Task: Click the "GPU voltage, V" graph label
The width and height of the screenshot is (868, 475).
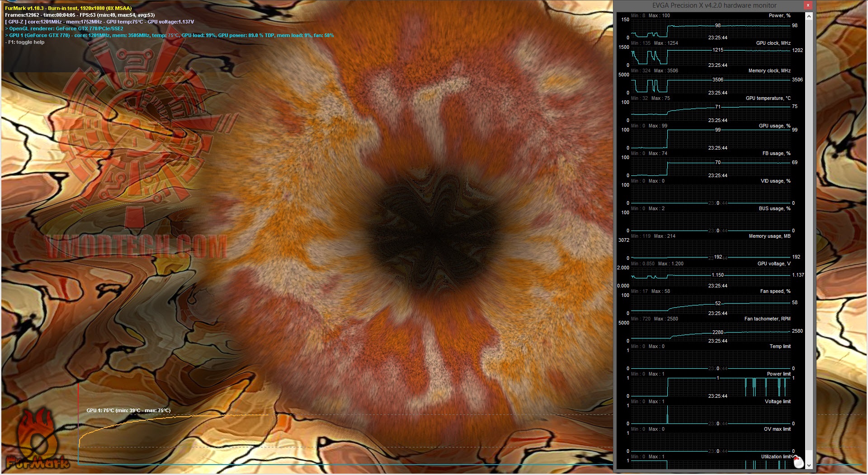Action: (x=774, y=263)
